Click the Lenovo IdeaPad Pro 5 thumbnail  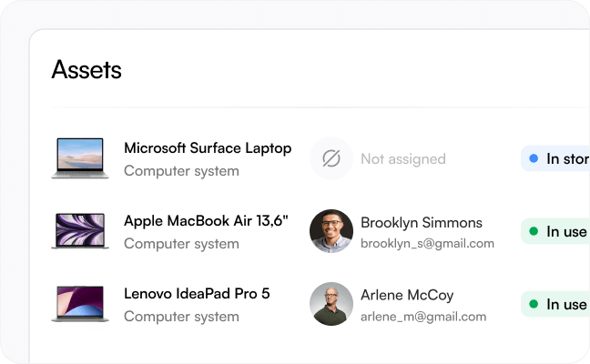(x=80, y=304)
